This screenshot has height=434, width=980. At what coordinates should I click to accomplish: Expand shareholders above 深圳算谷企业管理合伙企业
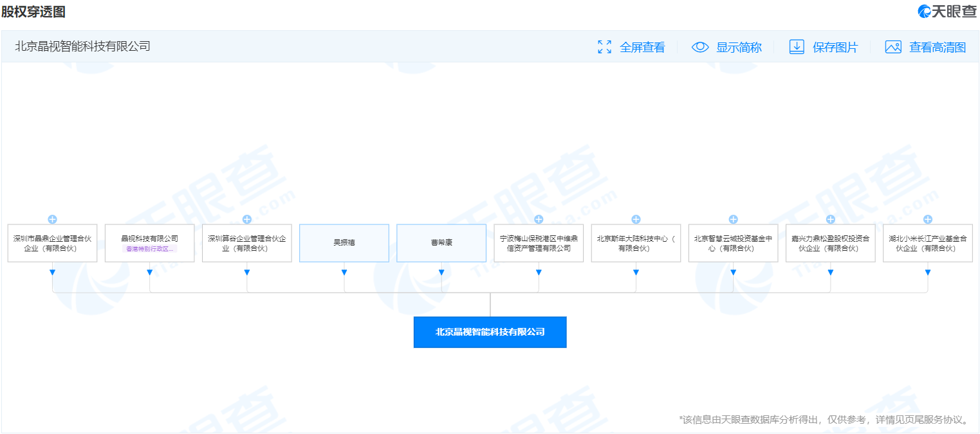click(x=247, y=219)
